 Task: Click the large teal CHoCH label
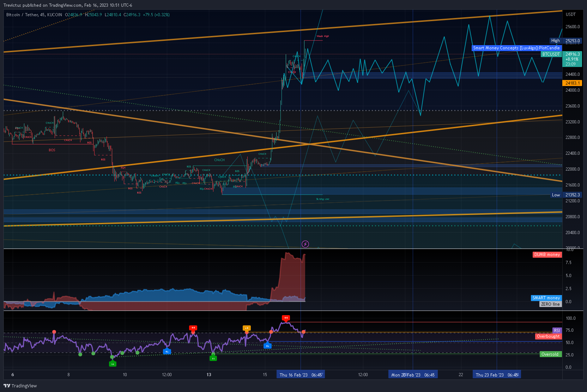[x=219, y=160]
